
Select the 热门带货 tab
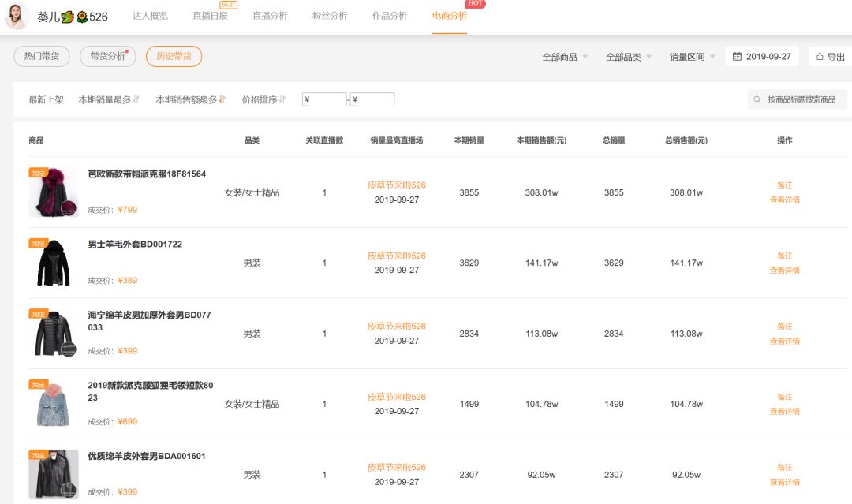point(43,56)
